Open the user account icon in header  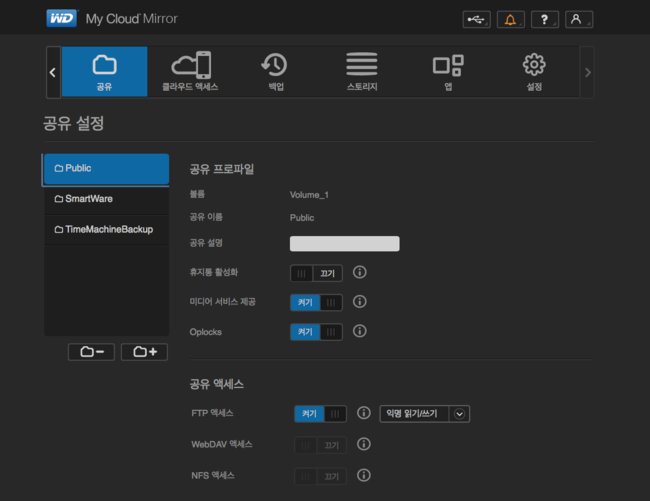tap(579, 19)
